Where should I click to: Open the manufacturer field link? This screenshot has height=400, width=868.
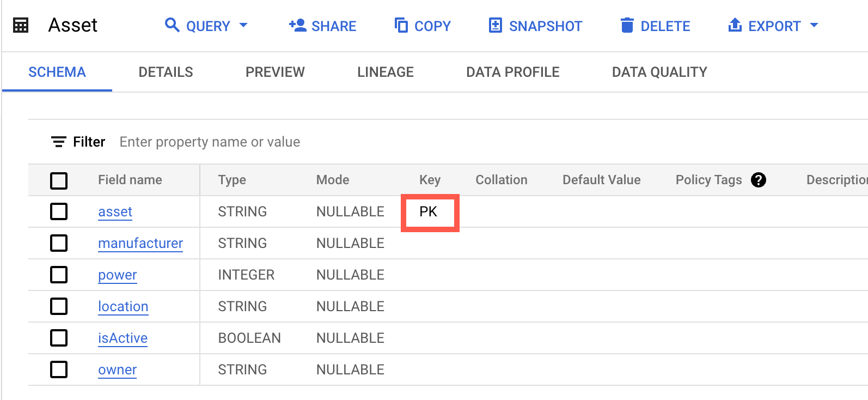coord(140,243)
